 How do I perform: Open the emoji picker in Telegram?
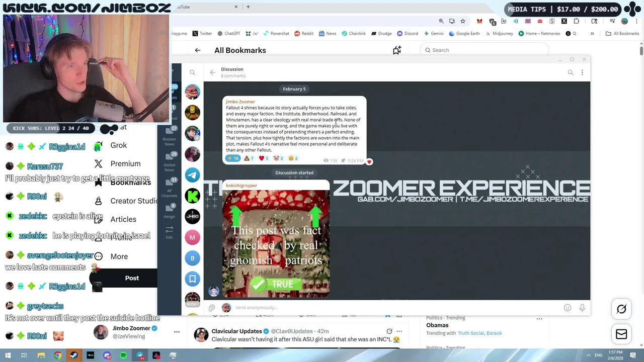point(568,308)
